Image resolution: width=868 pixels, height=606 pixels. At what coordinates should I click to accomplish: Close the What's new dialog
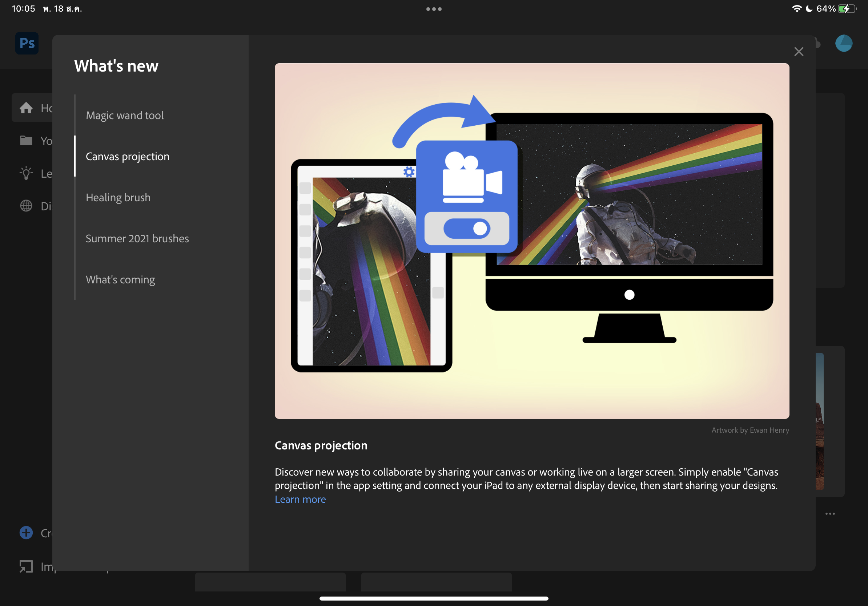coord(799,52)
